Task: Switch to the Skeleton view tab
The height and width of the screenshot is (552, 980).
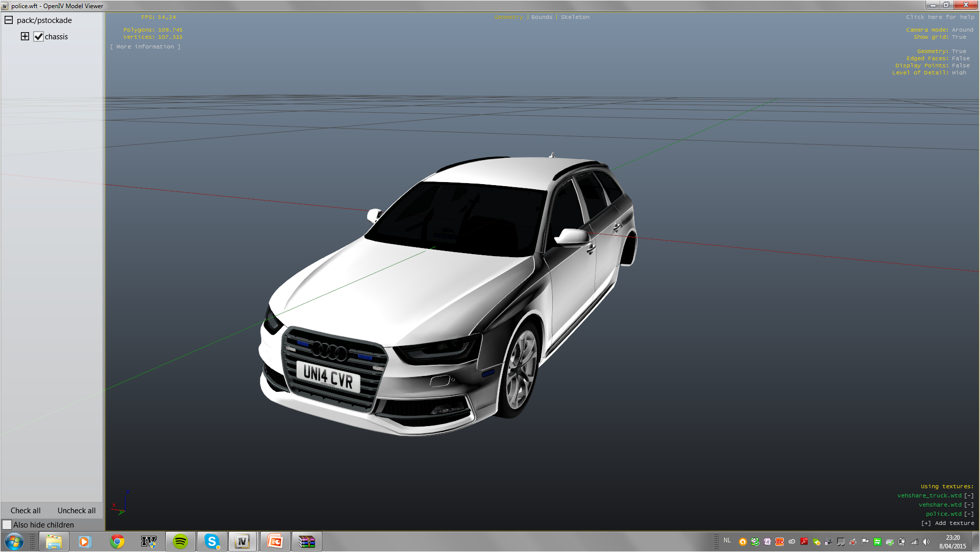Action: click(575, 17)
